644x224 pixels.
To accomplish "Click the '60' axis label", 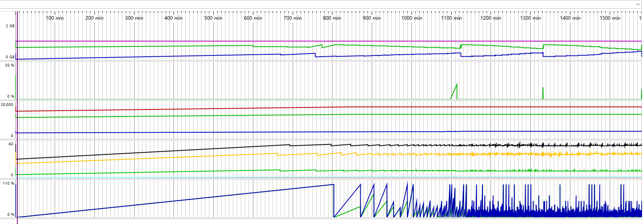I will click(11, 144).
